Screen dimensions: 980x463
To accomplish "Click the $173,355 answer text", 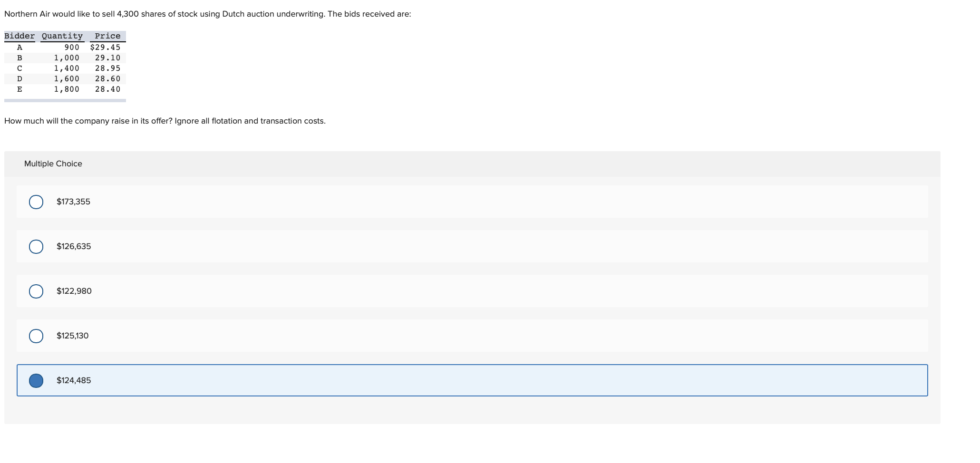I will coord(73,202).
